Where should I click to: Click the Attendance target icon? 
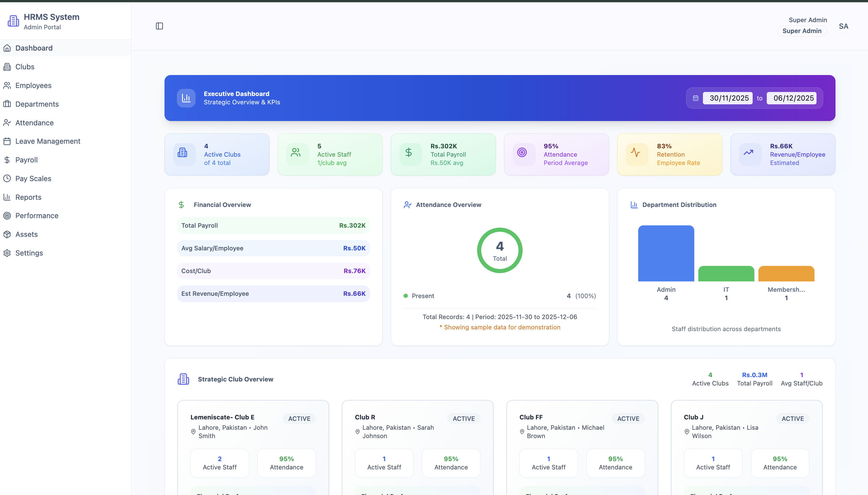522,153
